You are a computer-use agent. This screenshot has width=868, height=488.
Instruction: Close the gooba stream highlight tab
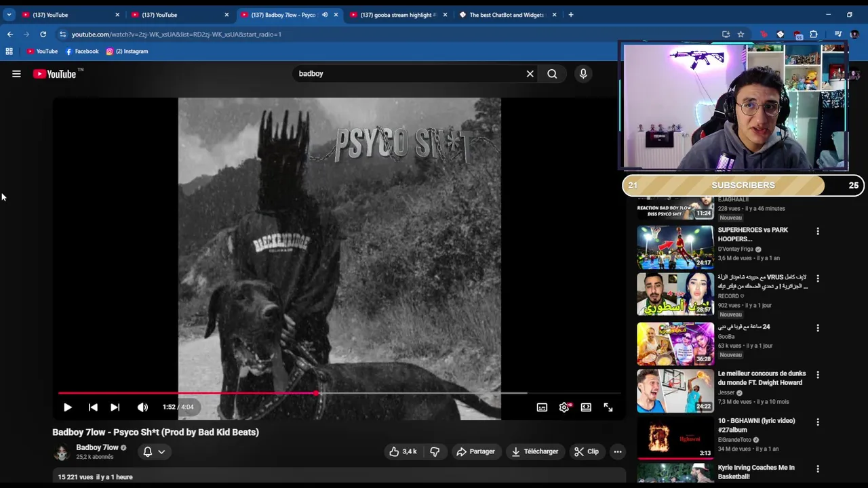(446, 15)
